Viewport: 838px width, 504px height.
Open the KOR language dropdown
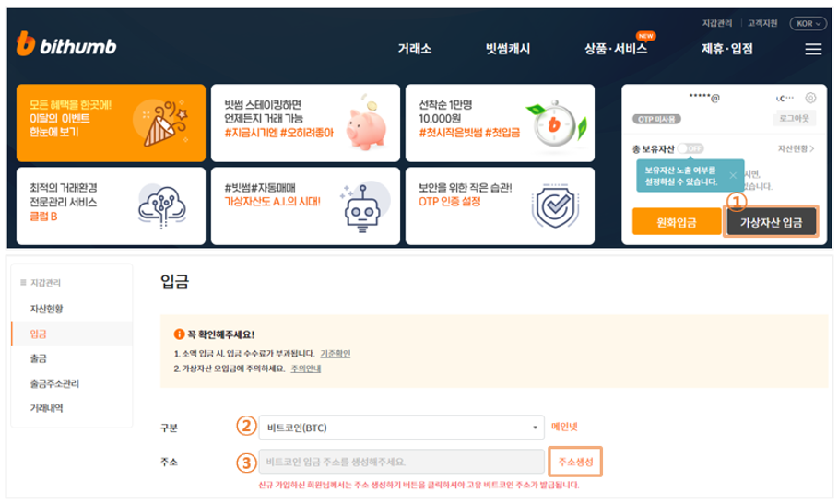(808, 23)
